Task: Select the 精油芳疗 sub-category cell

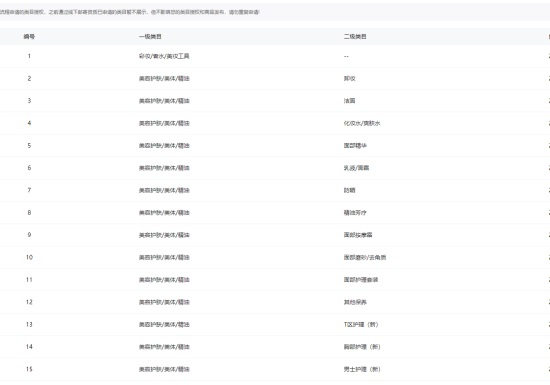Action: click(x=355, y=212)
